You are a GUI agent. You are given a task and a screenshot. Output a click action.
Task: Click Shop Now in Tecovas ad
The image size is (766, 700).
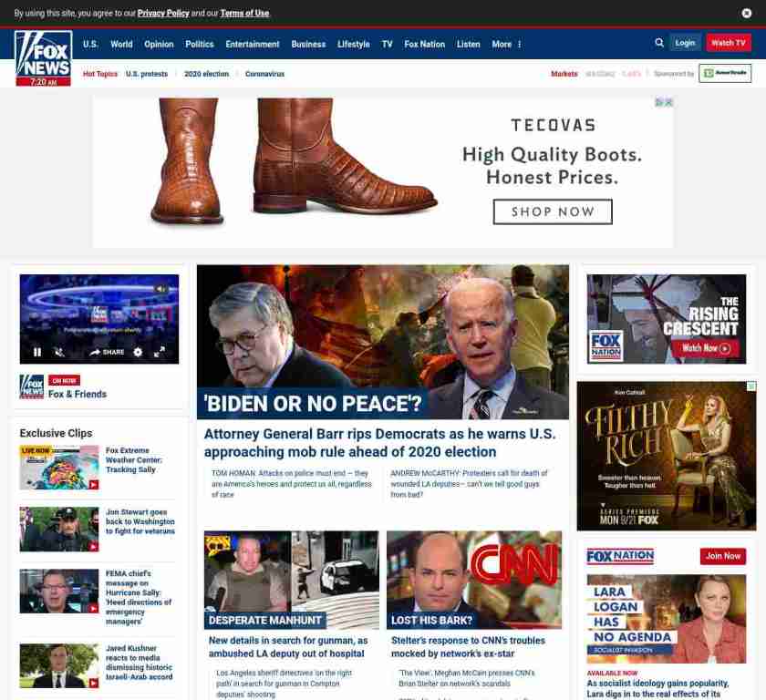click(553, 211)
